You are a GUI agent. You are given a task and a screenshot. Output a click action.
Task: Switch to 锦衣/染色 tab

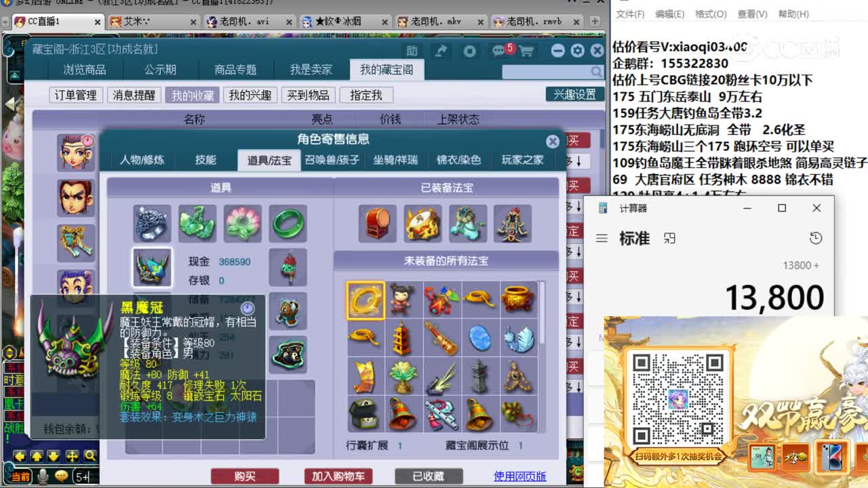tap(458, 161)
